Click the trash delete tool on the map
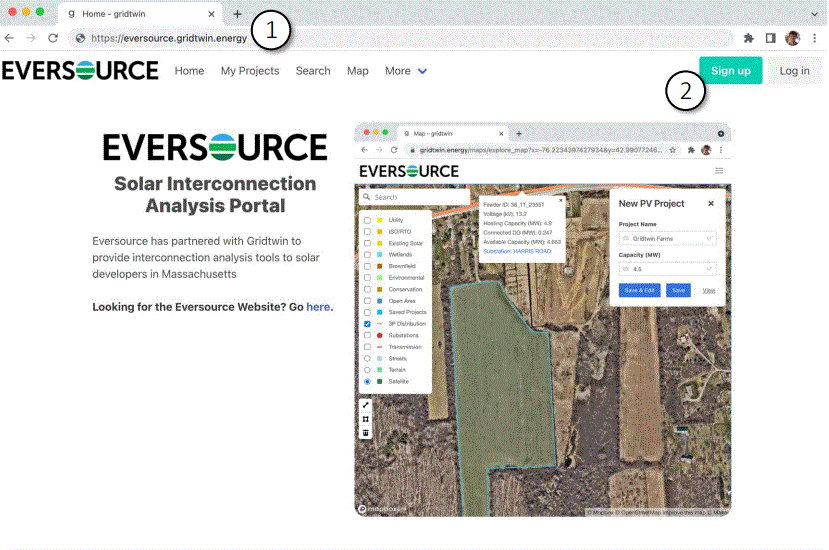The height and width of the screenshot is (550, 829). [365, 433]
